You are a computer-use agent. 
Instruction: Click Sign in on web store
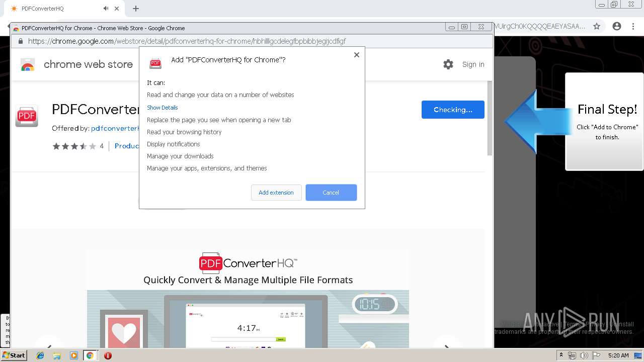(x=473, y=64)
